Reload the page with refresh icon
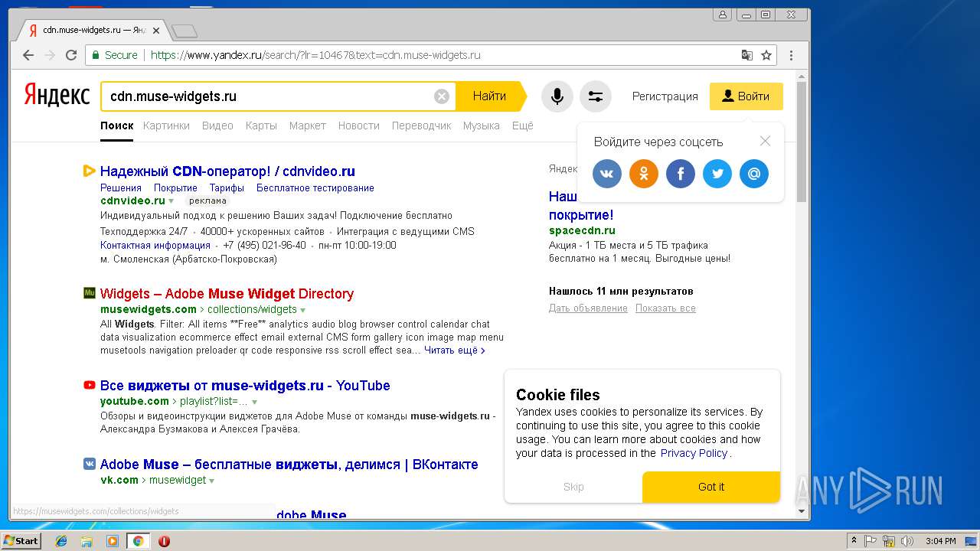This screenshot has width=980, height=551. [x=71, y=55]
